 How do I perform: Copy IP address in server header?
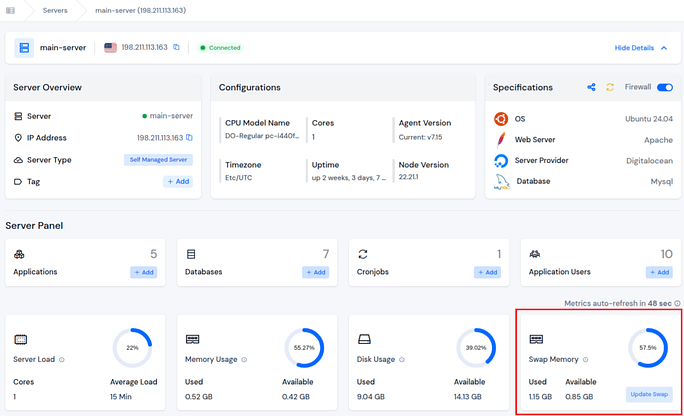pyautogui.click(x=176, y=47)
